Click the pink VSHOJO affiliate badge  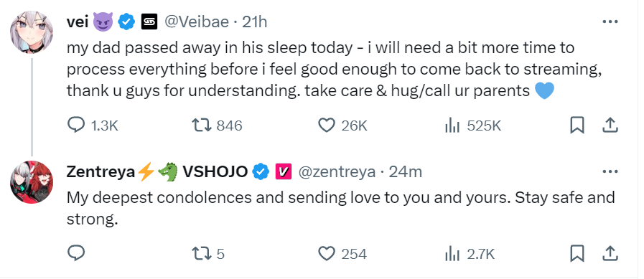click(284, 171)
